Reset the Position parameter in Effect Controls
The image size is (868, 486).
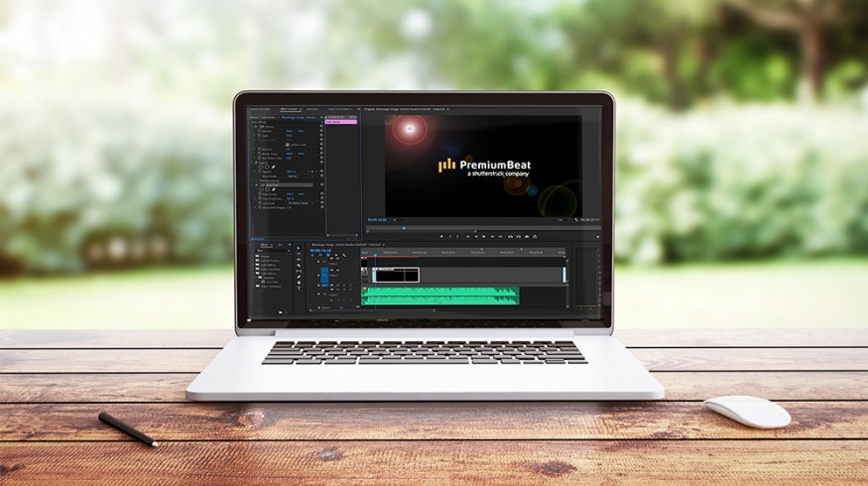(x=321, y=133)
